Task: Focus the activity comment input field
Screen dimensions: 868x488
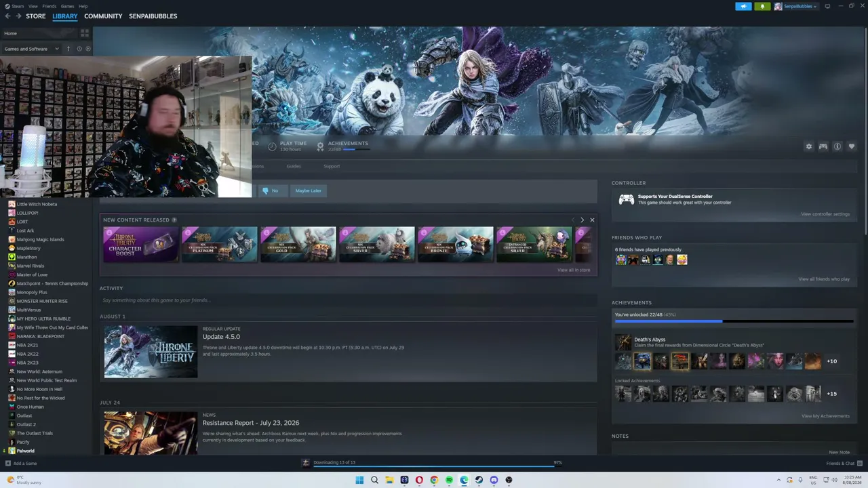Action: point(348,300)
